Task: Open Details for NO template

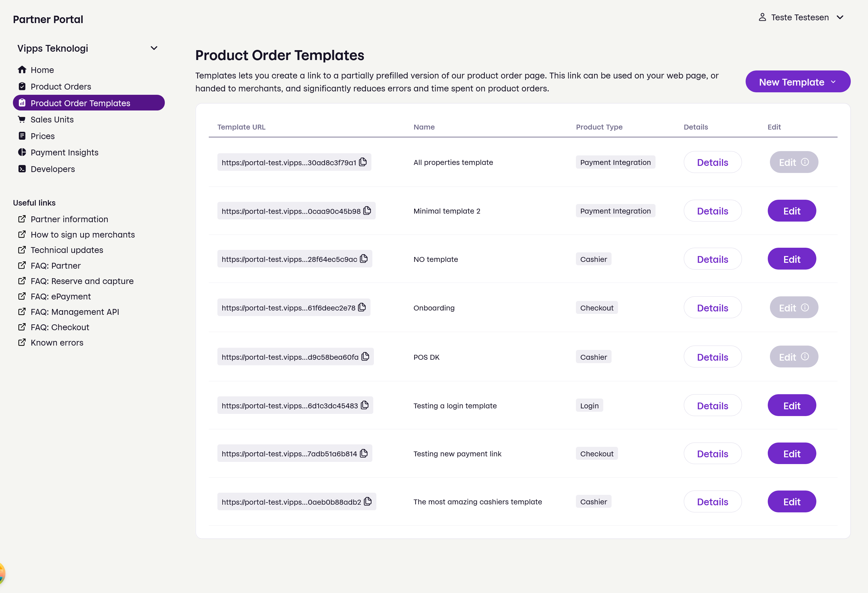Action: pos(712,259)
